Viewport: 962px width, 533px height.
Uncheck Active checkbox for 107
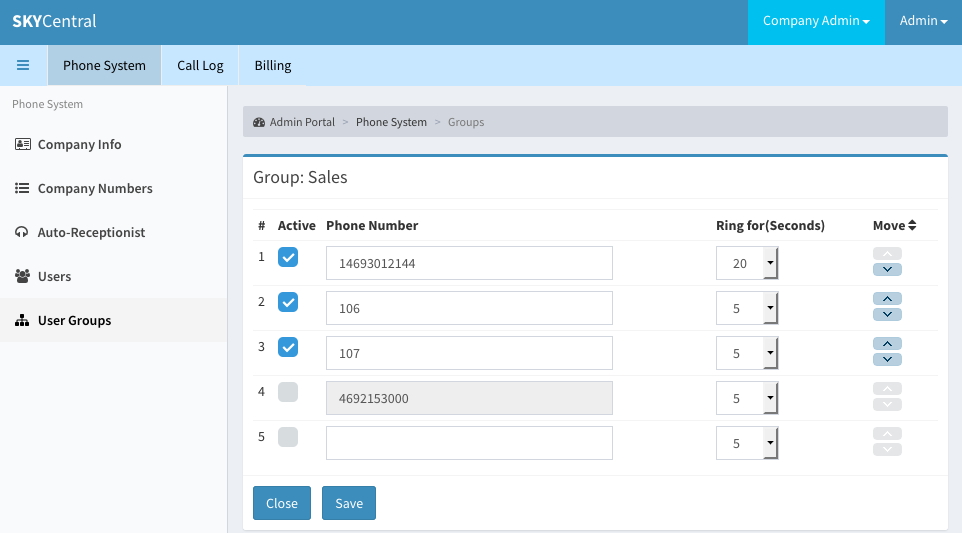(x=288, y=347)
